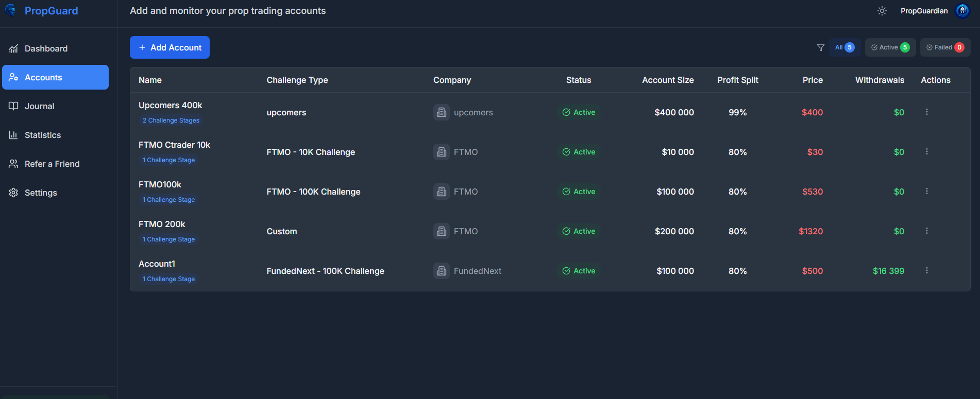980x399 pixels.
Task: Open the PropGuardian profile avatar
Action: [x=962, y=11]
